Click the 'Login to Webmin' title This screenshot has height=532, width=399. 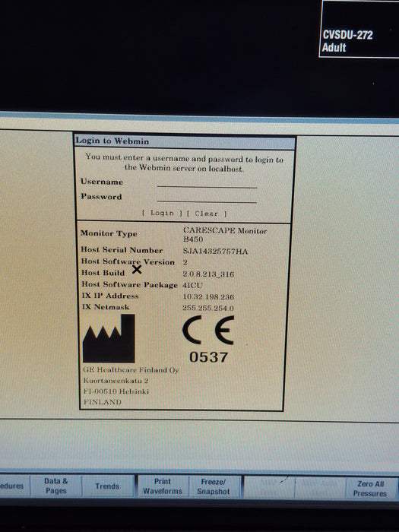pyautogui.click(x=112, y=141)
